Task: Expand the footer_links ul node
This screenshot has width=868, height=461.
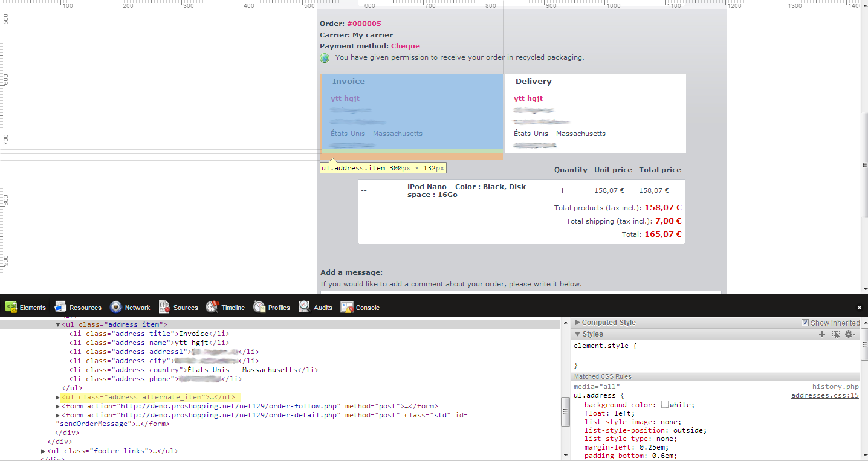Action: pos(44,451)
